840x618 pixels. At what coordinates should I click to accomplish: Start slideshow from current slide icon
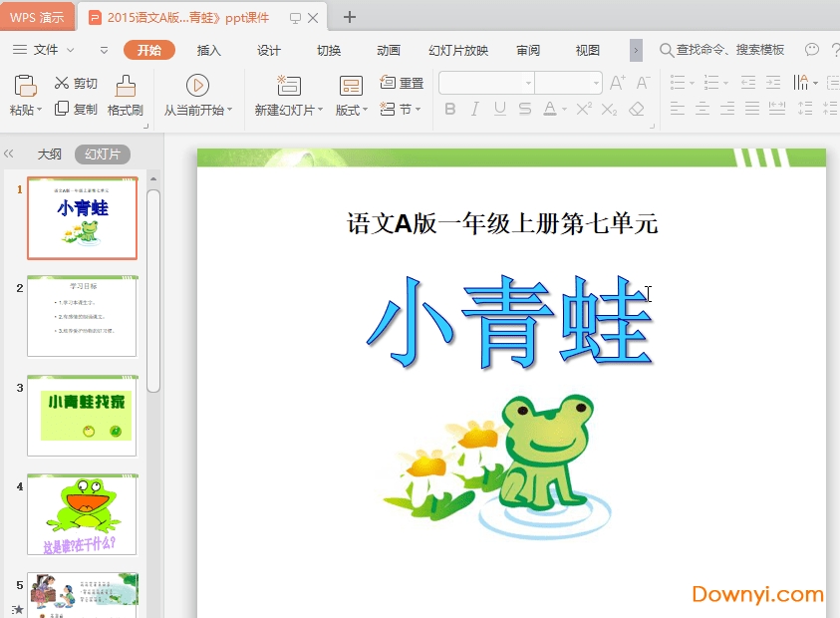(197, 86)
